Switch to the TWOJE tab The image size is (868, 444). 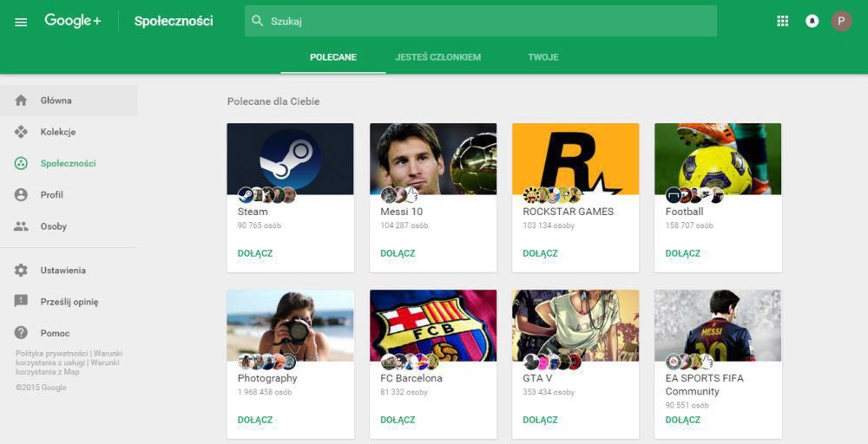pyautogui.click(x=543, y=57)
